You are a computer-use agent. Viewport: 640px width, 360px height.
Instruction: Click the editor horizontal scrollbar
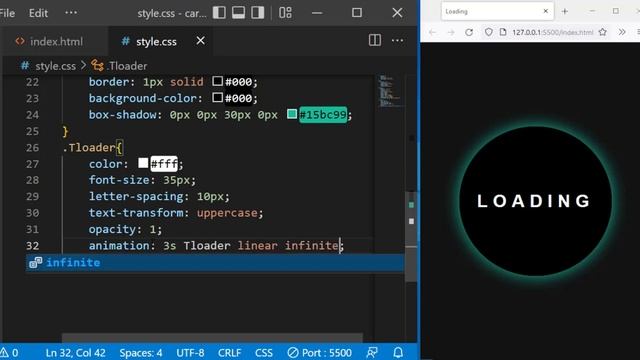[x=212, y=338]
